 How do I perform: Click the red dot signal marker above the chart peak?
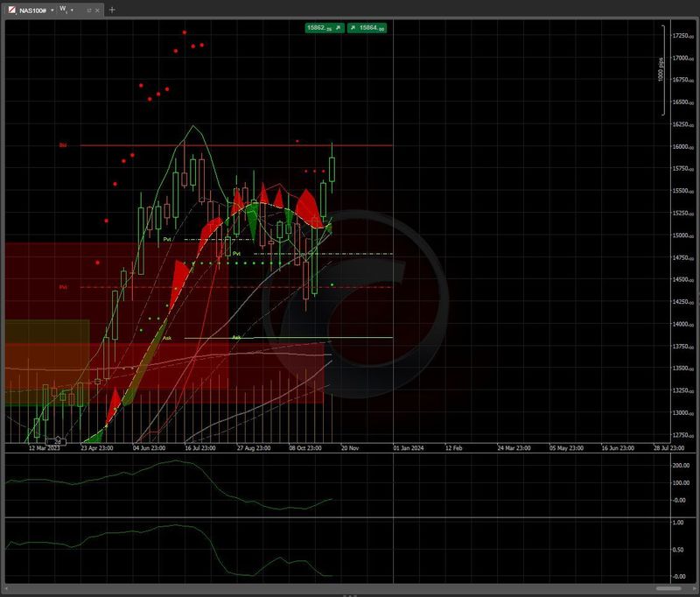pos(185,32)
